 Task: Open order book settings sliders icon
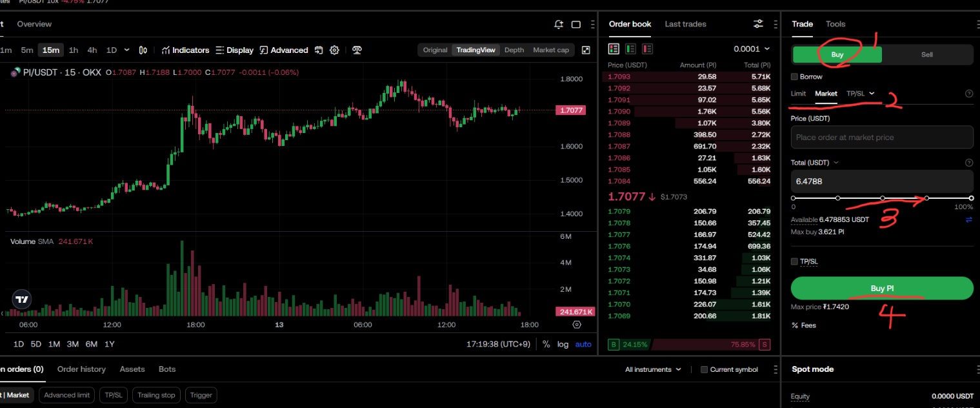(758, 24)
